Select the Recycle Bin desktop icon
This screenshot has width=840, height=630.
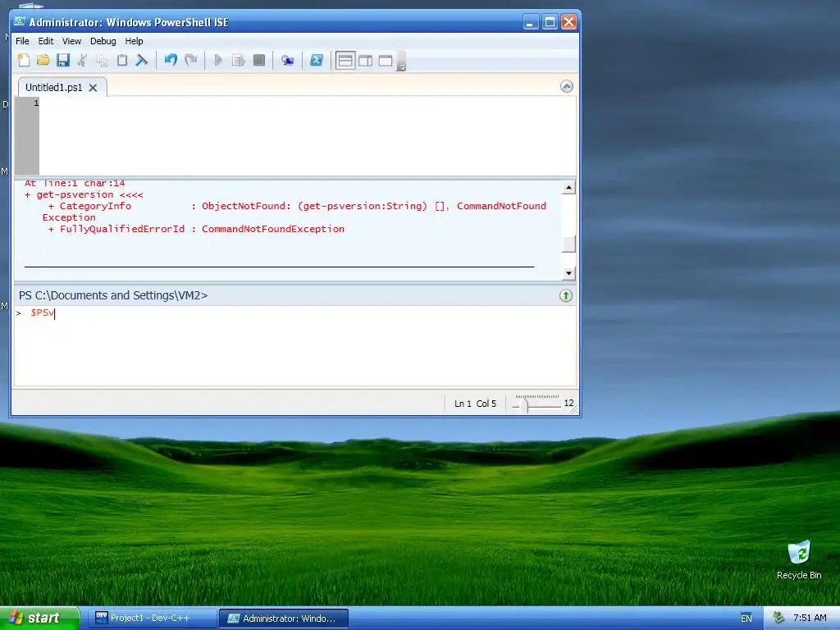pyautogui.click(x=799, y=559)
